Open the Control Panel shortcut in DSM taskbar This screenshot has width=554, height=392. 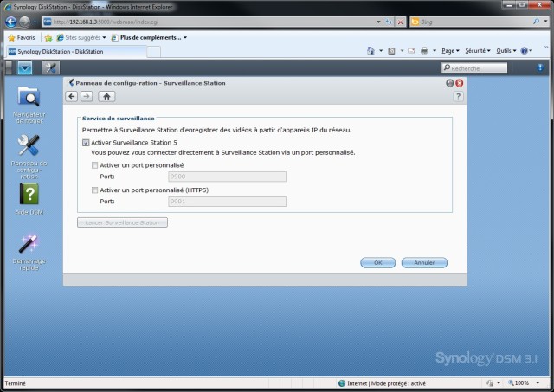50,67
